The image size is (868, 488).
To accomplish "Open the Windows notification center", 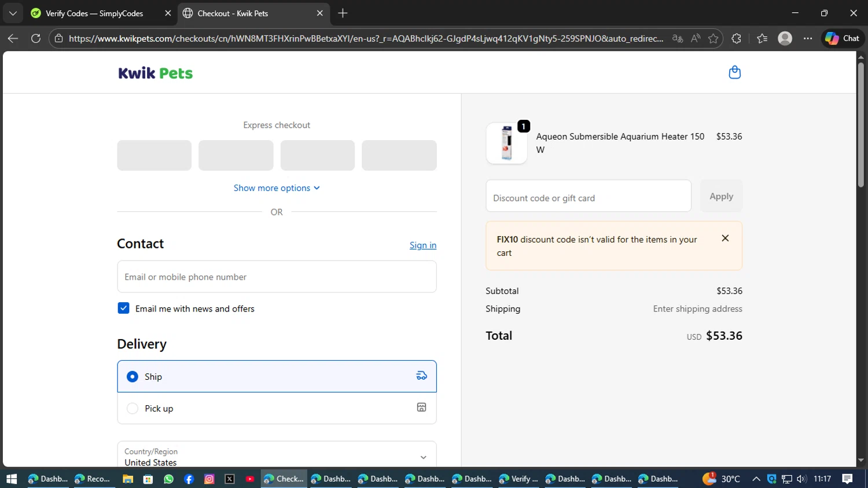I will (x=847, y=479).
